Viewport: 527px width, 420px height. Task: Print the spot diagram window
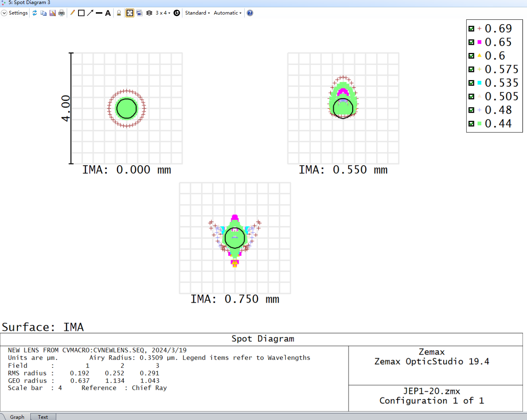click(61, 13)
